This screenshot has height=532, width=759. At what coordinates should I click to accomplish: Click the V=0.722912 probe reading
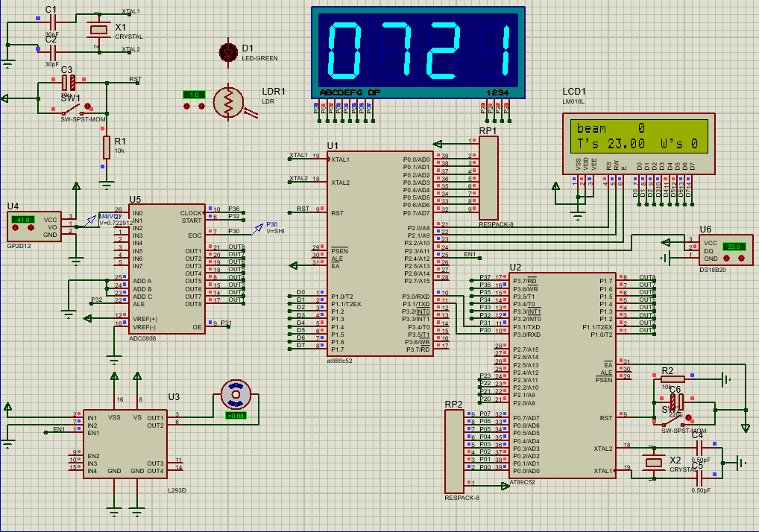point(116,223)
